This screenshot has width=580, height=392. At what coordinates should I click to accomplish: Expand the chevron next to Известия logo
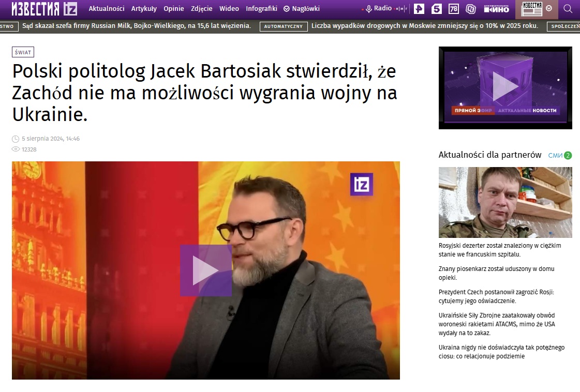[549, 8]
